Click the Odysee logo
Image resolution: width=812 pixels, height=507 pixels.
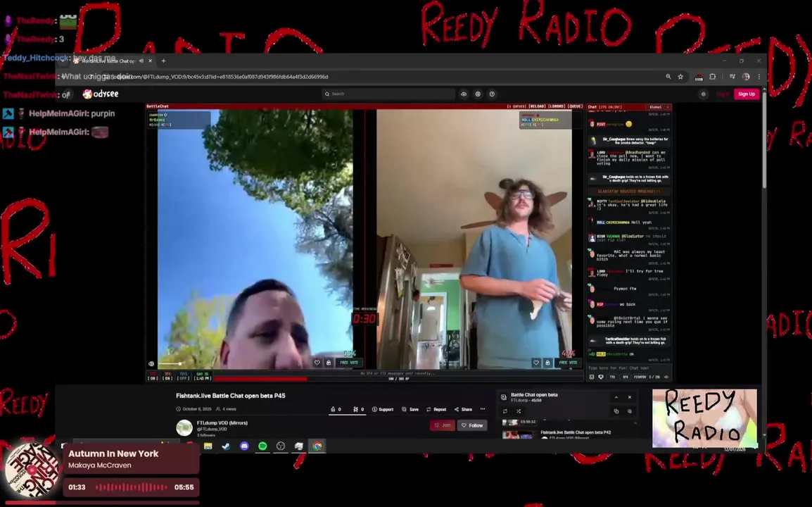pyautogui.click(x=101, y=94)
